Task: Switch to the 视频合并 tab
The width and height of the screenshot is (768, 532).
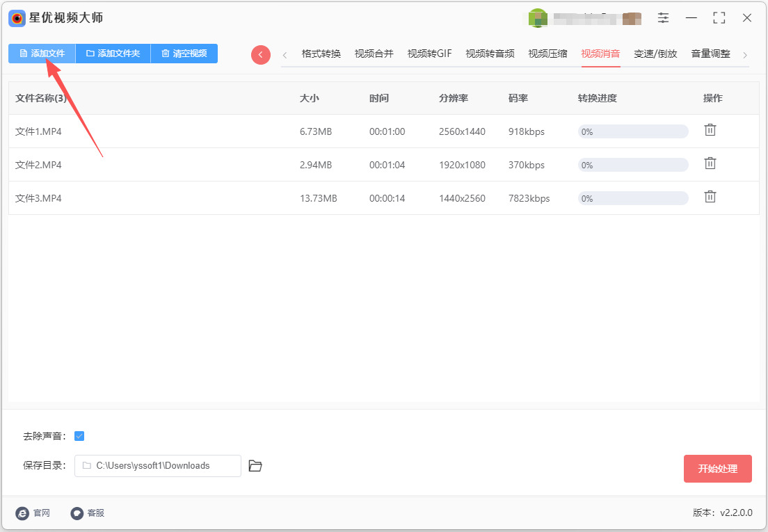Action: tap(374, 54)
